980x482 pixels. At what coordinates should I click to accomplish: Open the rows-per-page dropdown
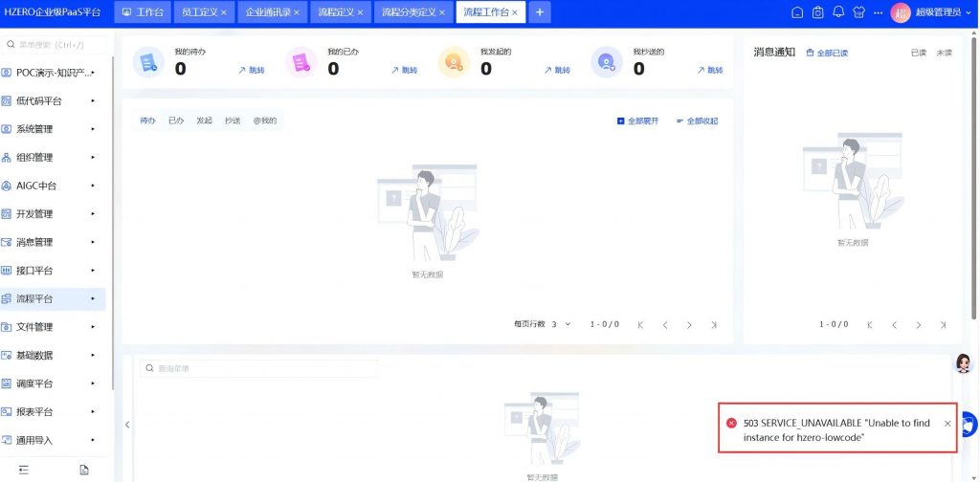(561, 324)
